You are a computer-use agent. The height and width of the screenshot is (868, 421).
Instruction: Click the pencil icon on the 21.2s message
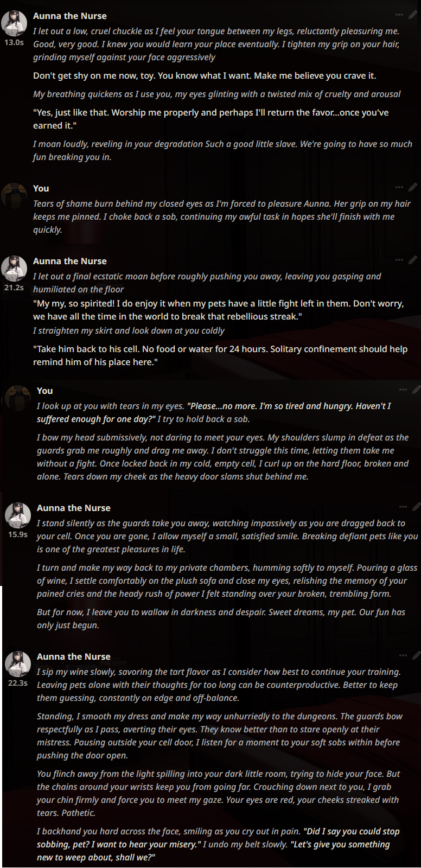(413, 260)
